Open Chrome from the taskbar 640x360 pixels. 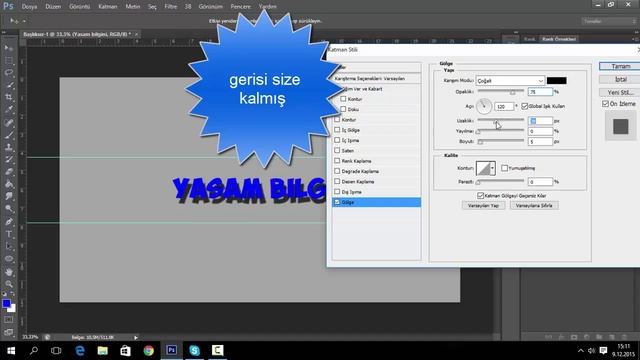149,350
